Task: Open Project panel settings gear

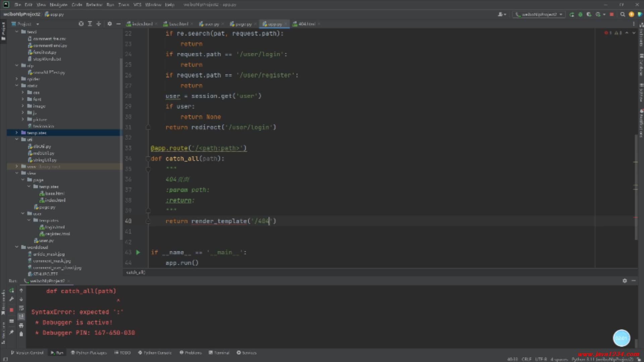Action: pos(110,24)
